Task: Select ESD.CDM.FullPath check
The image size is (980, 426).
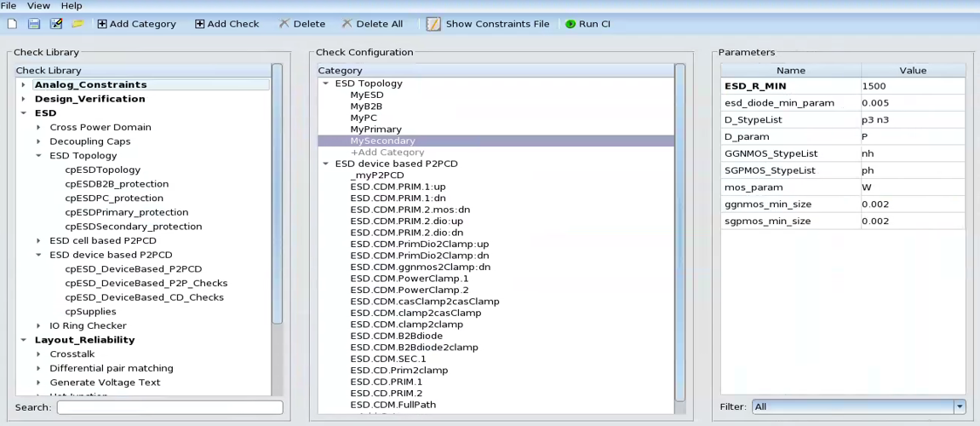Action: [x=393, y=405]
